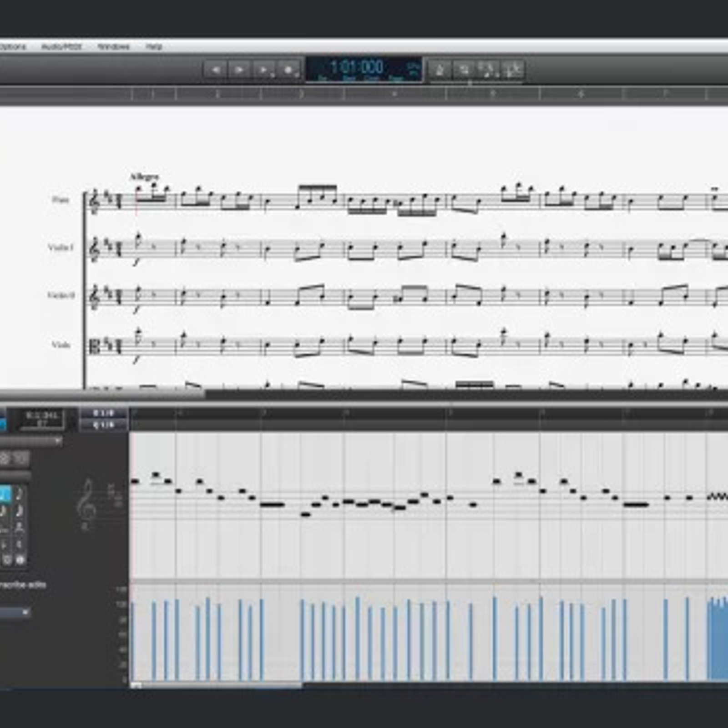
Task: Click the dense velocity cluster at the far right
Action: 718,639
